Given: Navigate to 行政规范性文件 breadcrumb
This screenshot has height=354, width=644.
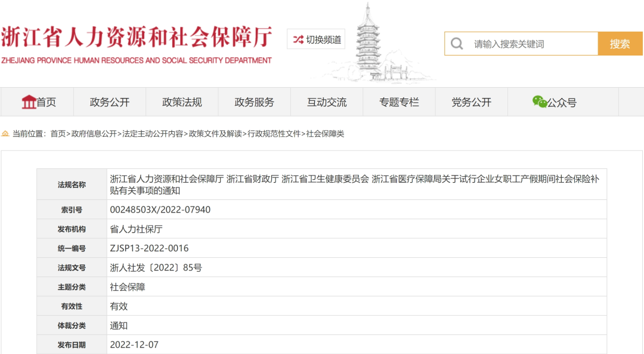Looking at the screenshot, I should click(274, 134).
